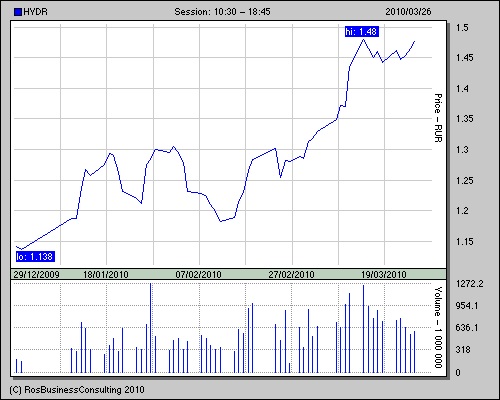Image resolution: width=500 pixels, height=400 pixels.
Task: Click the 1.3 price axis label
Action: tap(462, 149)
